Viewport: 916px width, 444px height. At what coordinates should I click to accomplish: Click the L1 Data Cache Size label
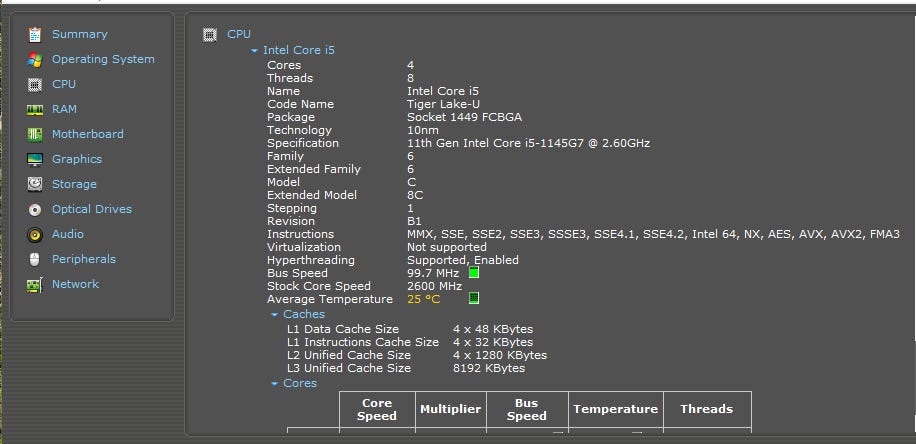(343, 329)
